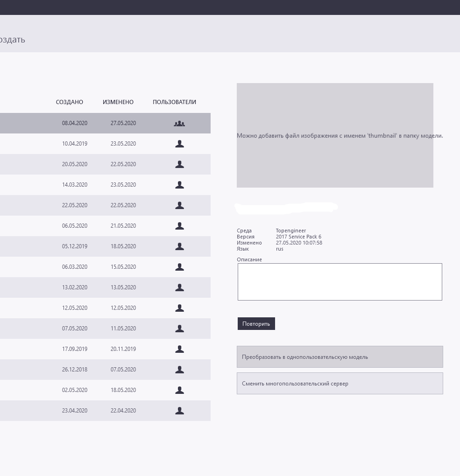Image resolution: width=460 pixels, height=476 pixels.
Task: Click the multi-user icon in the 08.04.2020 row
Action: coord(179,123)
